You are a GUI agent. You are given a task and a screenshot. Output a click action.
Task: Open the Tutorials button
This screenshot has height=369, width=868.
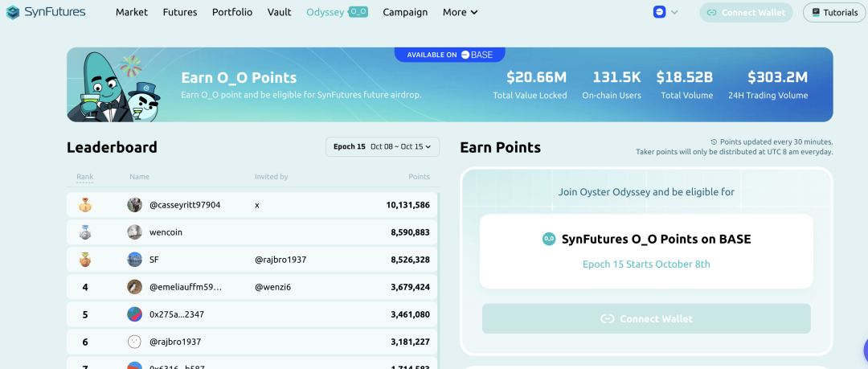tap(834, 12)
